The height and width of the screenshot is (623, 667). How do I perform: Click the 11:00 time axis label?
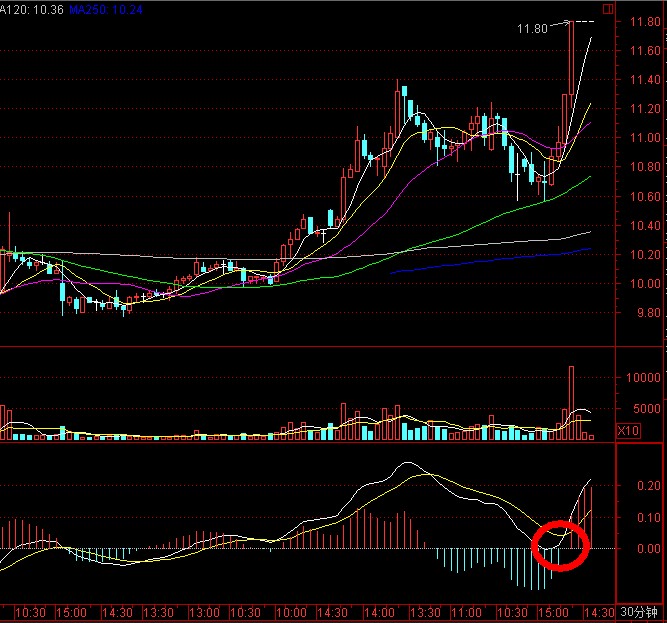click(x=466, y=612)
